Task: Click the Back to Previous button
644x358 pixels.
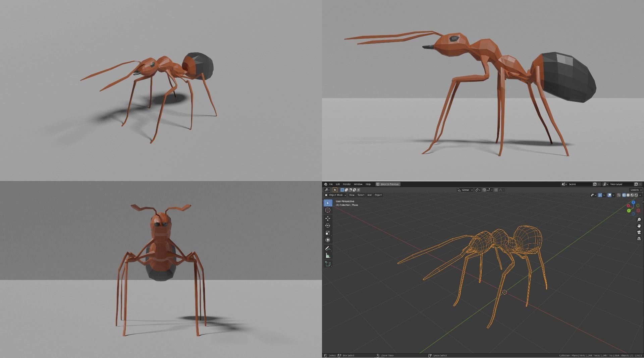Action: click(x=389, y=184)
